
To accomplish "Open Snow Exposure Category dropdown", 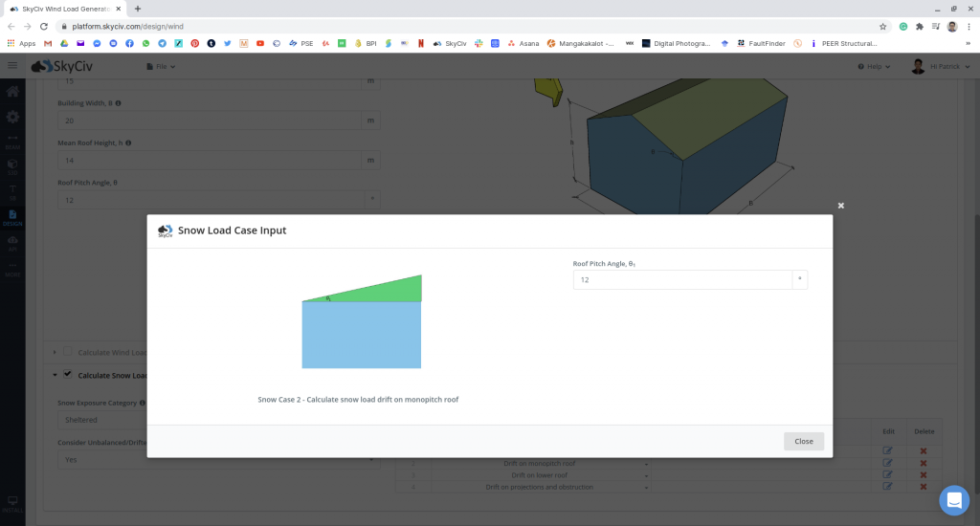I will 96,420.
